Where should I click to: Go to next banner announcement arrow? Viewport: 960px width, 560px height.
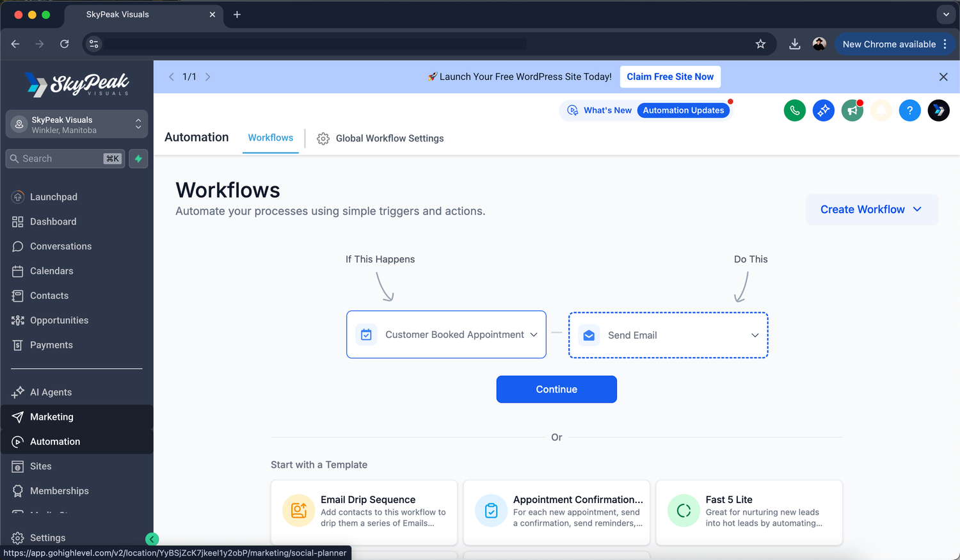pyautogui.click(x=208, y=77)
